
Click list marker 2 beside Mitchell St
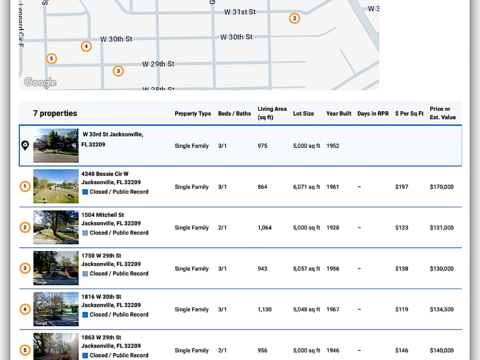(x=25, y=227)
